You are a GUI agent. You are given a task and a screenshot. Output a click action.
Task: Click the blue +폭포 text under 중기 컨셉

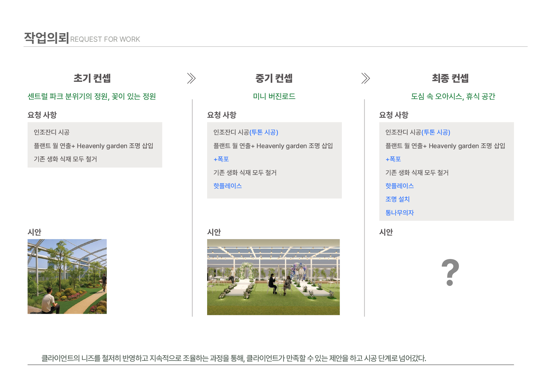click(x=221, y=159)
